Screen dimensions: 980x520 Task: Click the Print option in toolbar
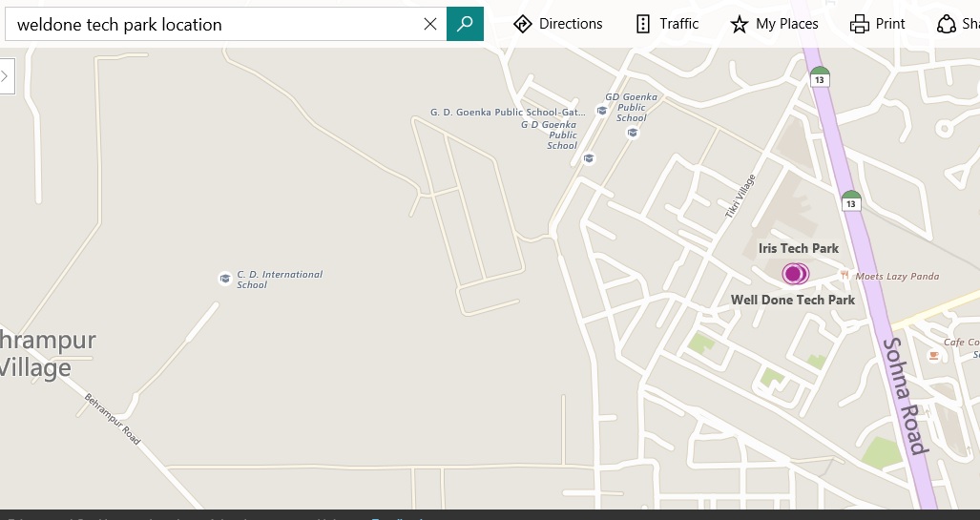click(877, 24)
